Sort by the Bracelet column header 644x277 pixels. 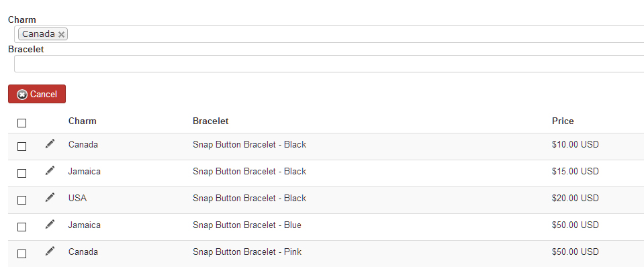coord(210,121)
